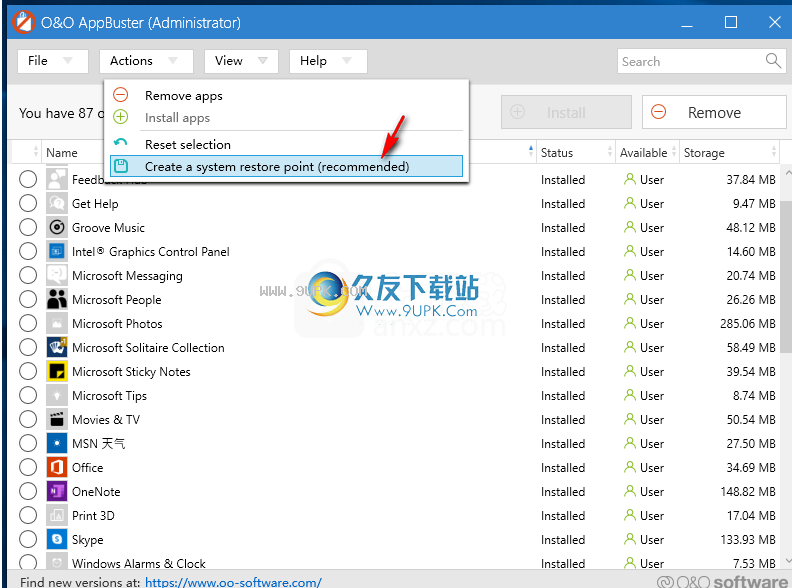Click the Get Help app icon

pyautogui.click(x=57, y=203)
